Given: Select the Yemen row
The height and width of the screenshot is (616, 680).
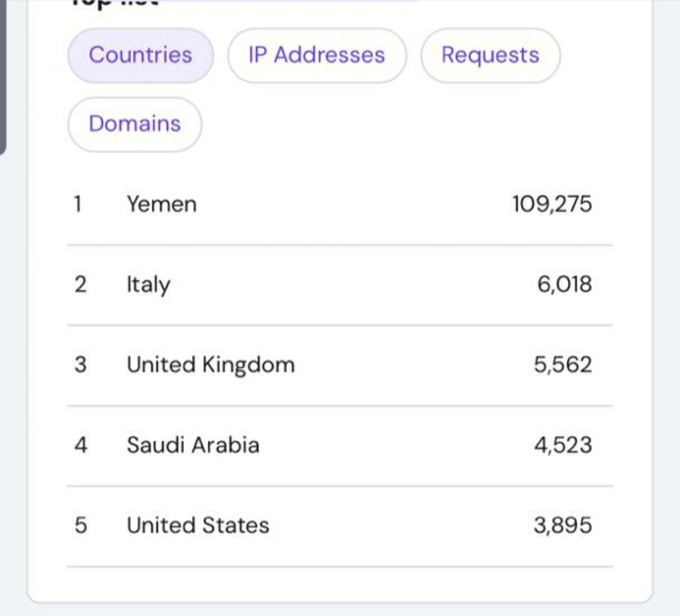Looking at the screenshot, I should click(x=162, y=204).
